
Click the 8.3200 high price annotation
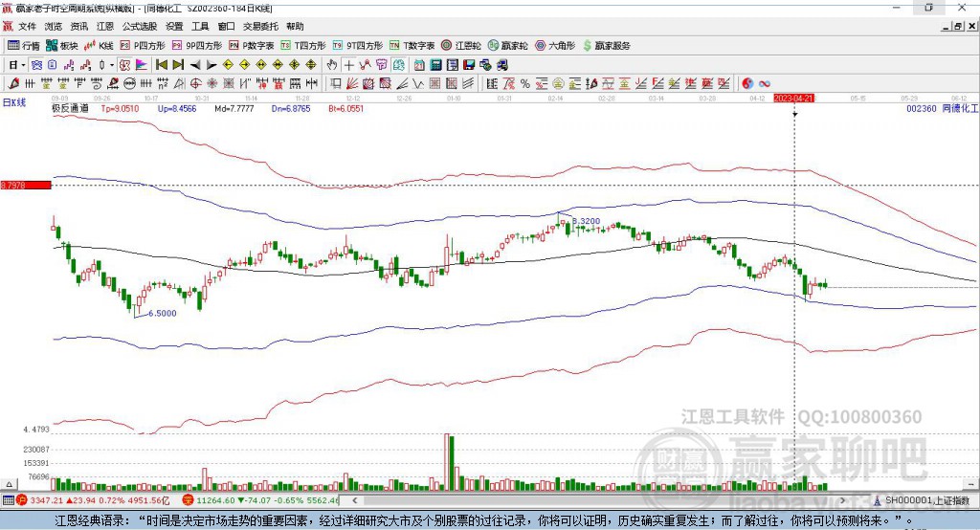pyautogui.click(x=587, y=221)
